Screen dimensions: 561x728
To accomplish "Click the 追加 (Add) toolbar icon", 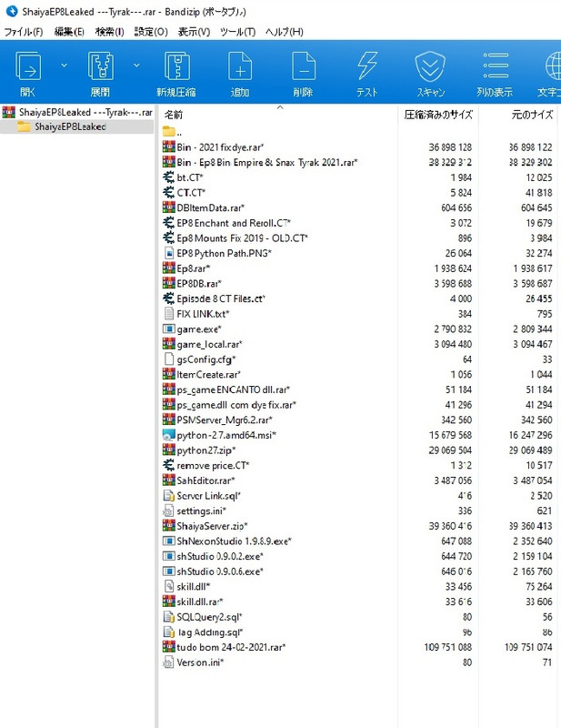I will click(240, 66).
